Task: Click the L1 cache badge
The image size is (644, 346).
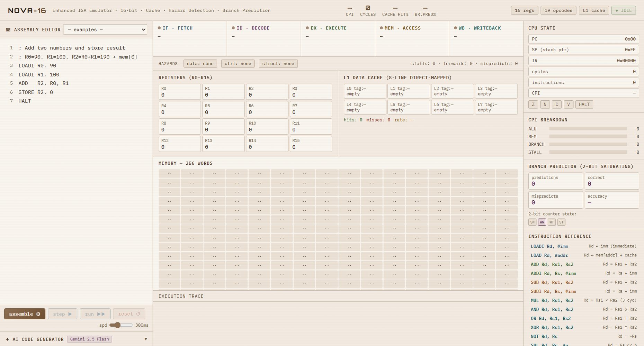Action: [594, 10]
